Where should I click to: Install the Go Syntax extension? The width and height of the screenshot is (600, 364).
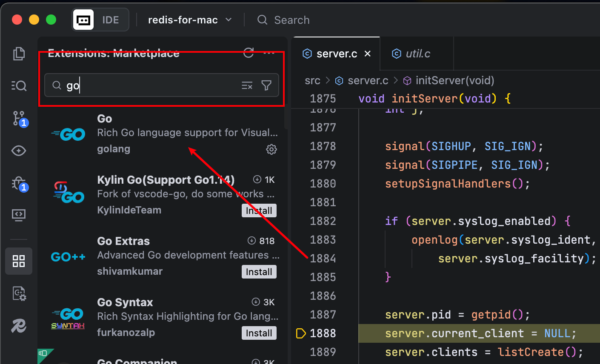(x=259, y=333)
